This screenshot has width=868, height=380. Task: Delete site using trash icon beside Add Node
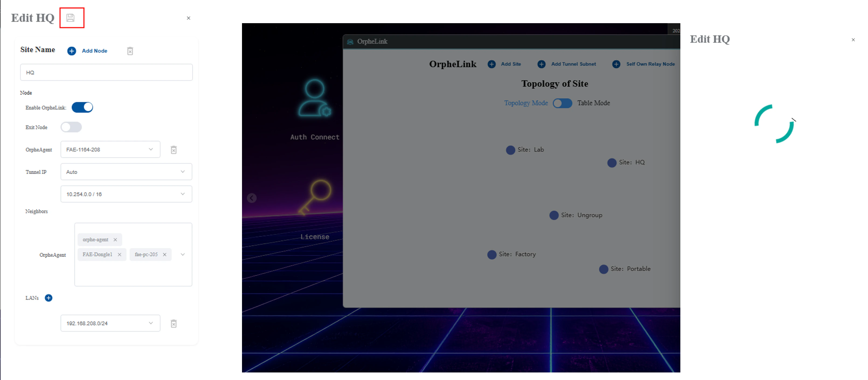(130, 51)
